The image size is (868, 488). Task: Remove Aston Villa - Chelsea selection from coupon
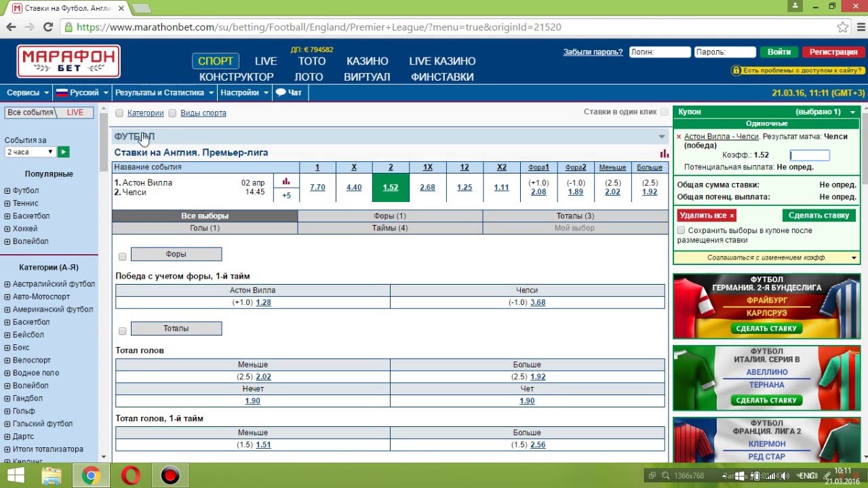tap(679, 137)
